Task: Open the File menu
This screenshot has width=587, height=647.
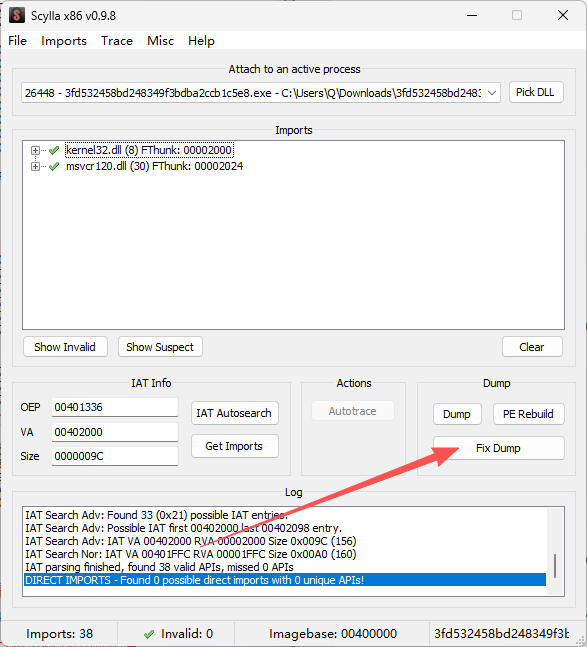Action: [x=17, y=41]
